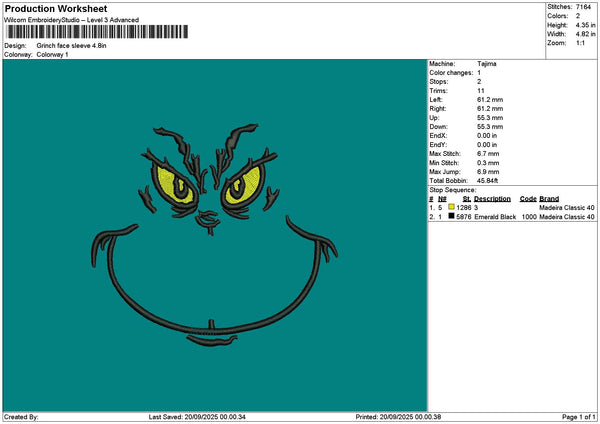Click the Page 1 of 1 label
600x424 pixels.
(x=579, y=417)
